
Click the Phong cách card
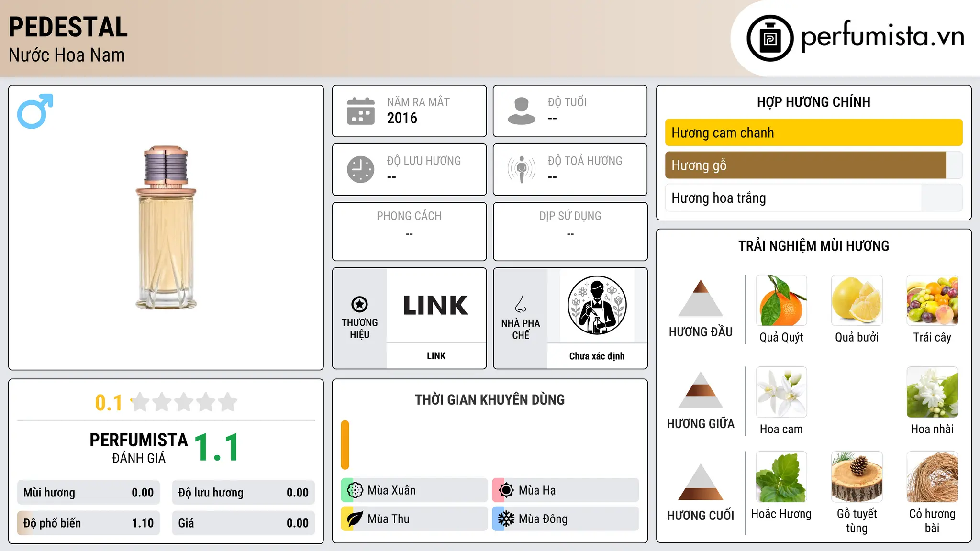tap(409, 231)
